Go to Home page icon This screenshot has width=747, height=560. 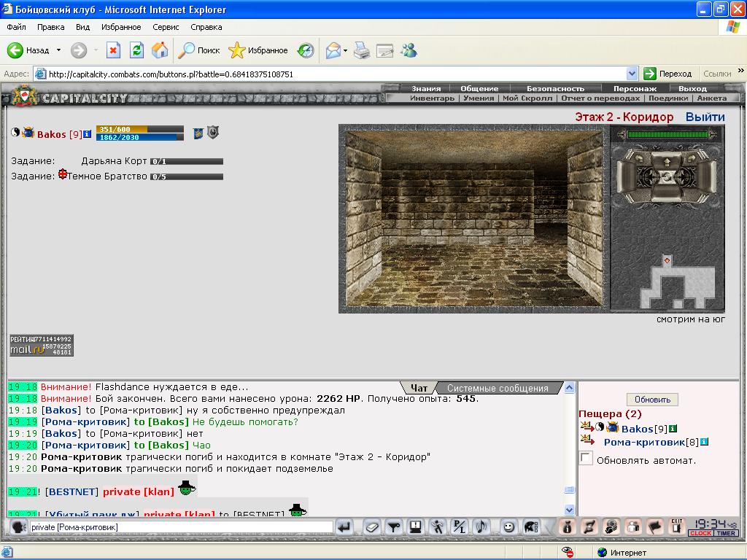[x=160, y=50]
